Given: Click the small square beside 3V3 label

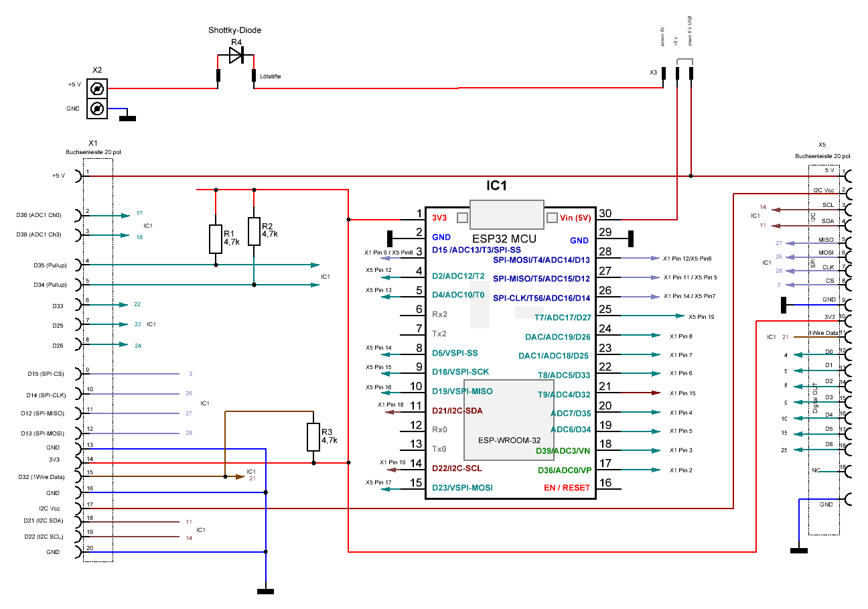Looking at the screenshot, I should 461,218.
